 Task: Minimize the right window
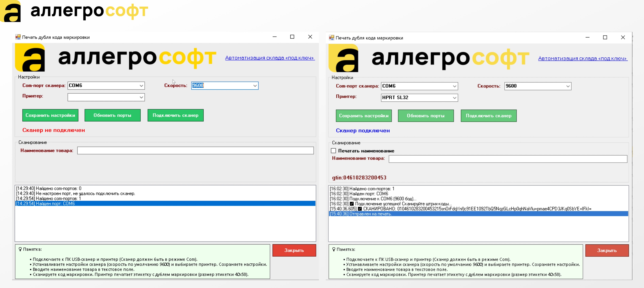[x=587, y=37]
